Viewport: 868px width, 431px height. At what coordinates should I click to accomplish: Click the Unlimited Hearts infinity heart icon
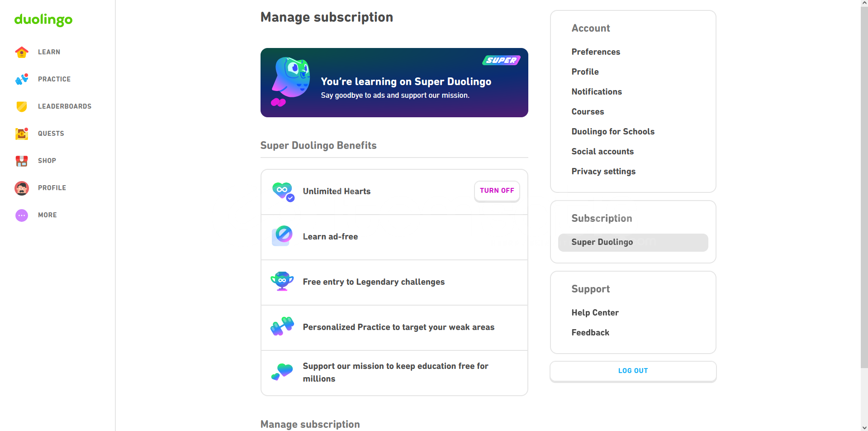(283, 192)
